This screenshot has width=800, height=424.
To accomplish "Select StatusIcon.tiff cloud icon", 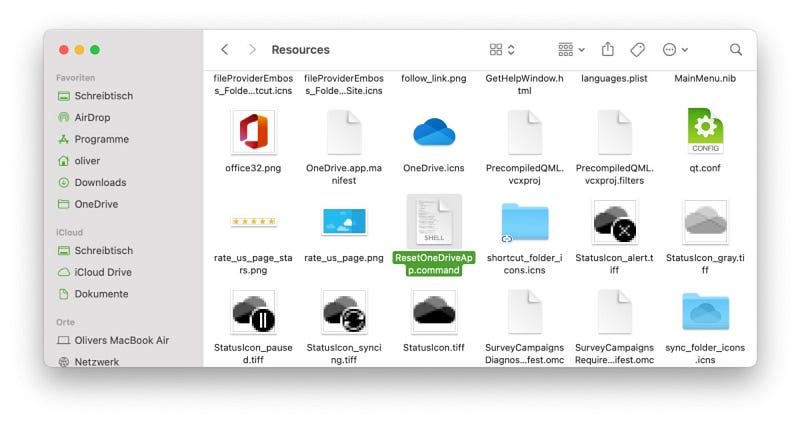I will pyautogui.click(x=434, y=312).
